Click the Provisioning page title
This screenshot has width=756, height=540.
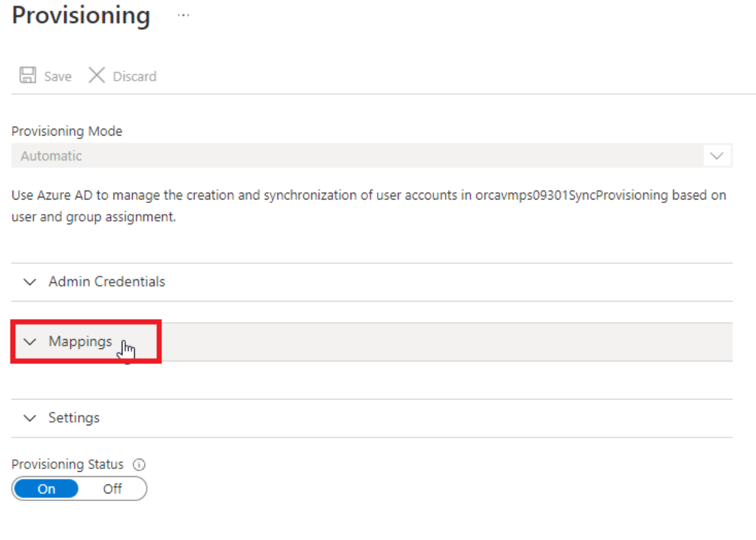point(81,15)
